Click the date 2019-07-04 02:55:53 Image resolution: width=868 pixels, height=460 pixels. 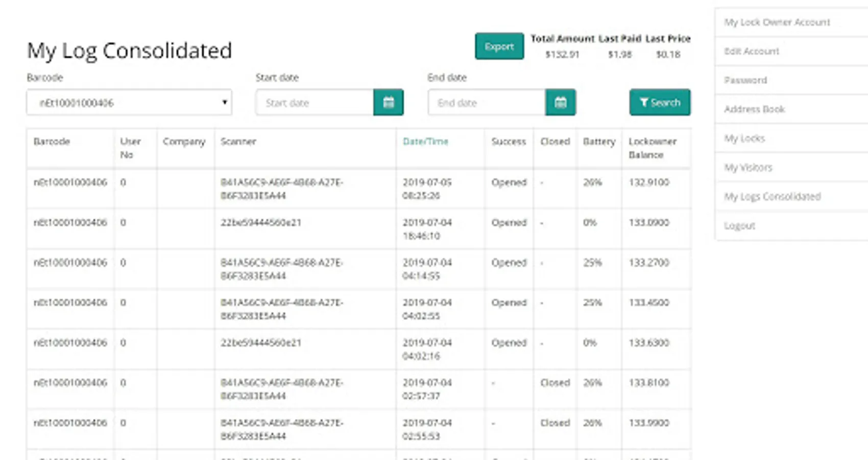click(x=427, y=430)
